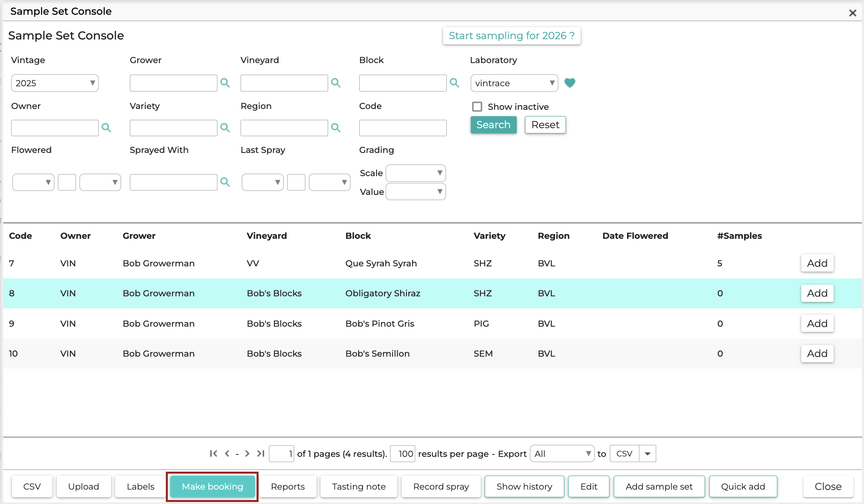
Task: Click the Record spray button
Action: 441,486
